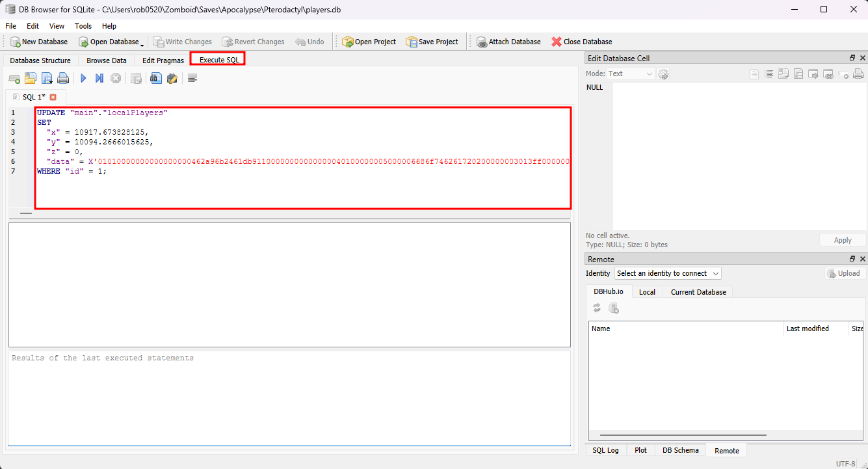Select the DBHub.io tab

pos(608,291)
